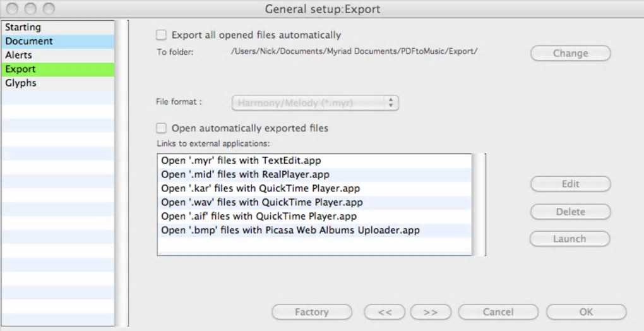Click the Delete link button
This screenshot has height=331, width=644.
click(x=570, y=212)
